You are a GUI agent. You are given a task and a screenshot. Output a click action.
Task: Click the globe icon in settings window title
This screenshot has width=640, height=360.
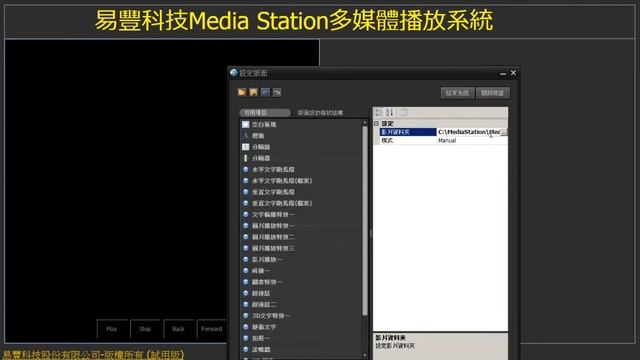point(234,73)
